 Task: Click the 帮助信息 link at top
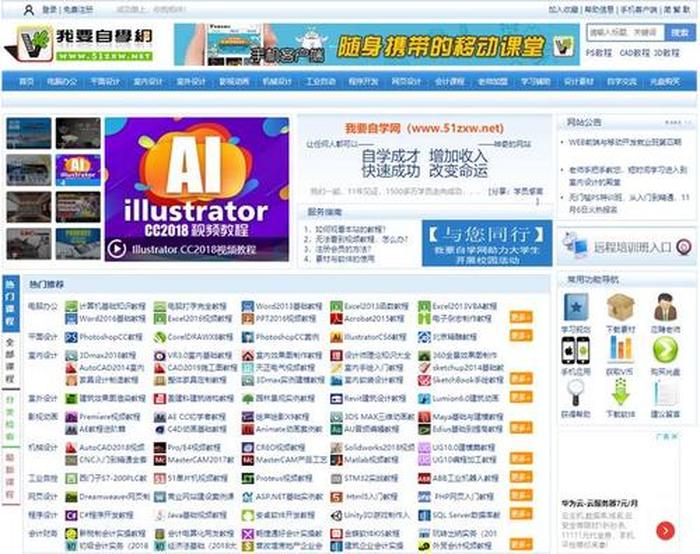(599, 9)
